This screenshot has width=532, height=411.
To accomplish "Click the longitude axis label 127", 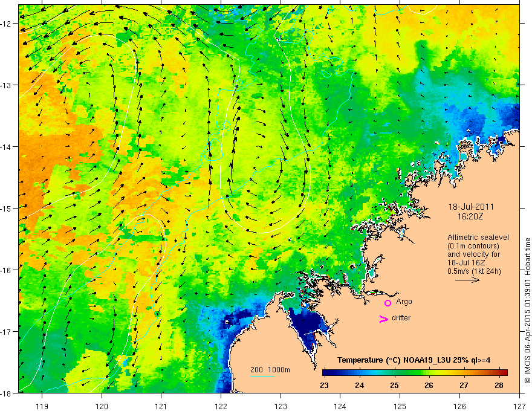I will 519,406.
